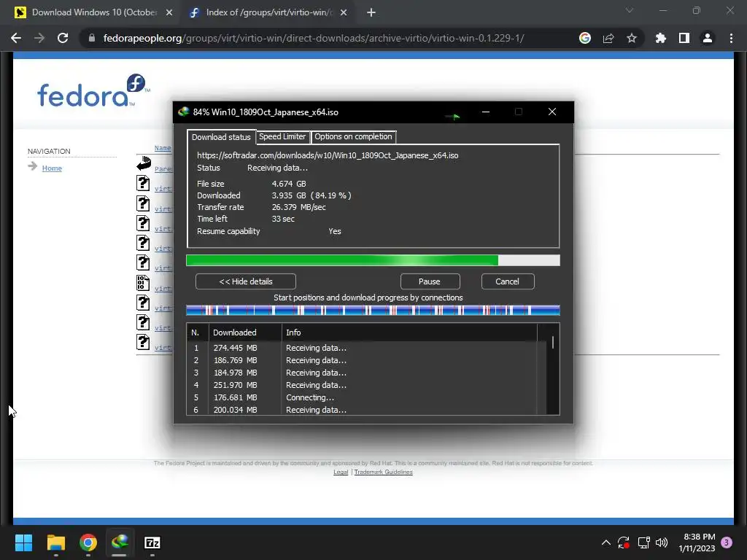The image size is (747, 560).
Task: Open the notification badge showing 3
Action: (x=727, y=542)
